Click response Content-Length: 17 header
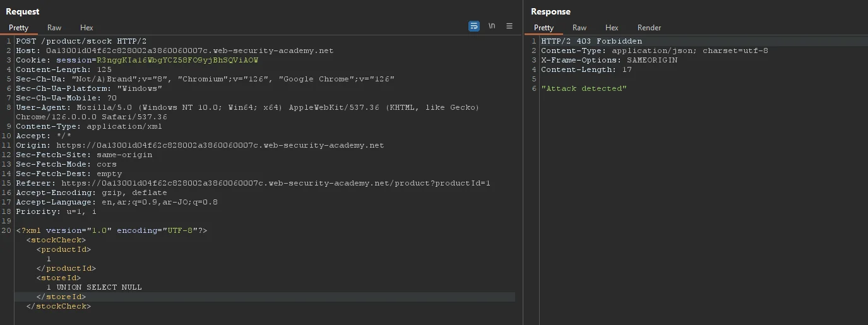This screenshot has height=325, width=868. (x=586, y=69)
